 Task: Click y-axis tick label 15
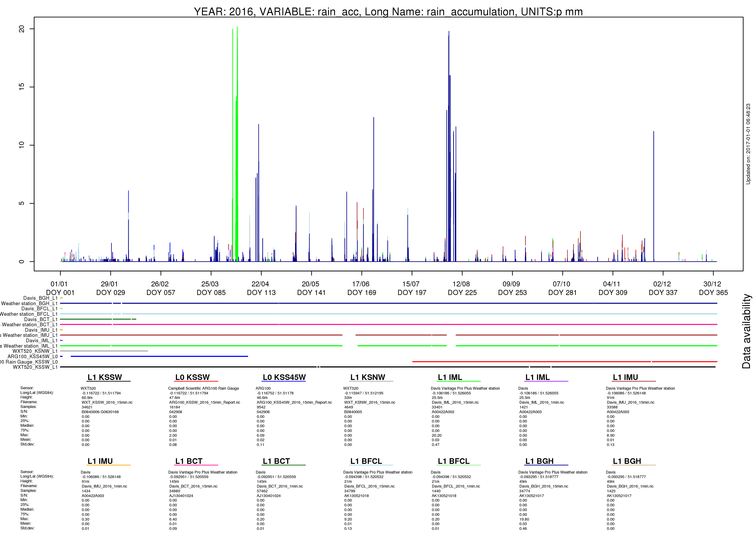(22, 87)
